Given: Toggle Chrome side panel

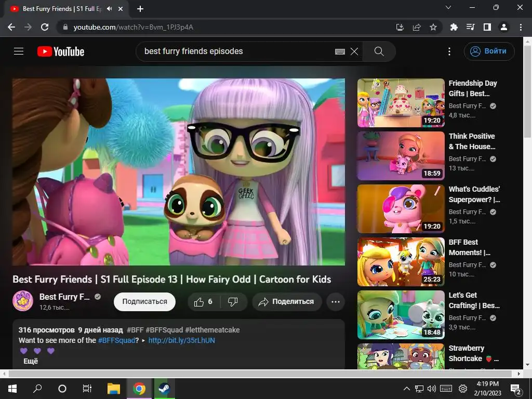Looking at the screenshot, I should pos(487,27).
